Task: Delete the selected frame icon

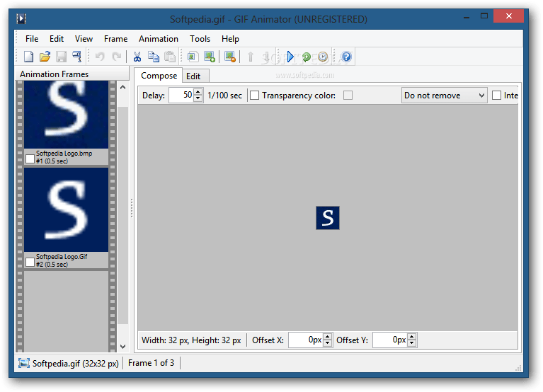Action: tap(230, 57)
